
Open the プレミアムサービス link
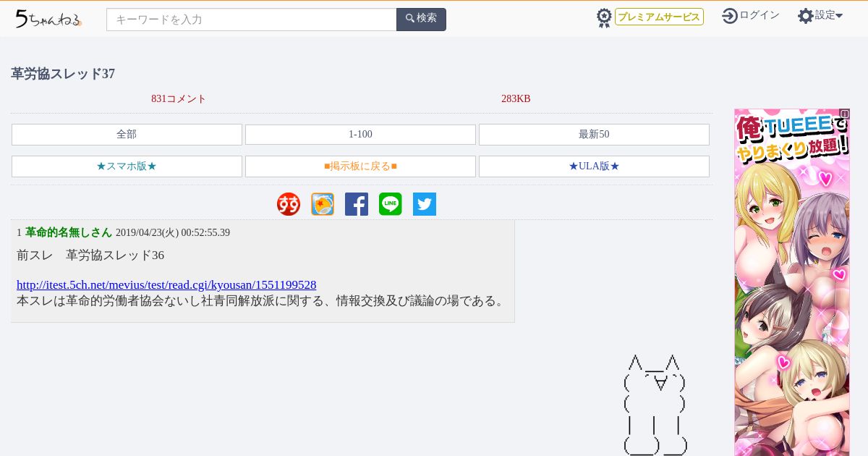pyautogui.click(x=659, y=17)
